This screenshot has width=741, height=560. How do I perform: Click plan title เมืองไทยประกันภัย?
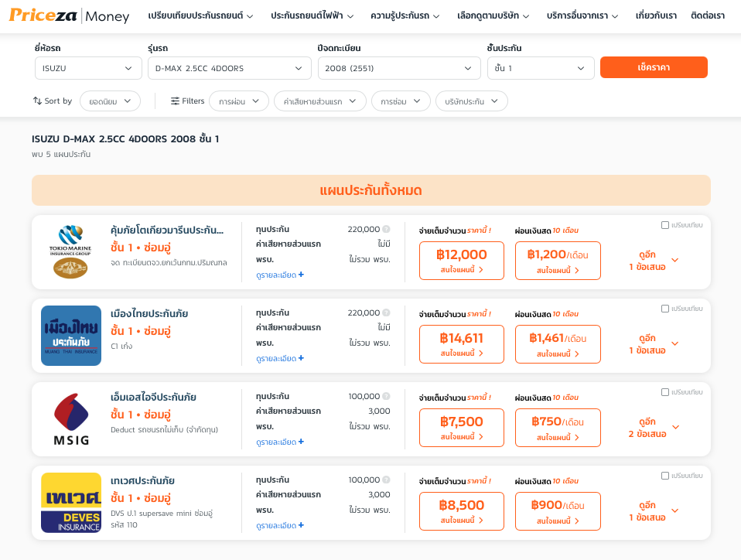pyautogui.click(x=149, y=314)
